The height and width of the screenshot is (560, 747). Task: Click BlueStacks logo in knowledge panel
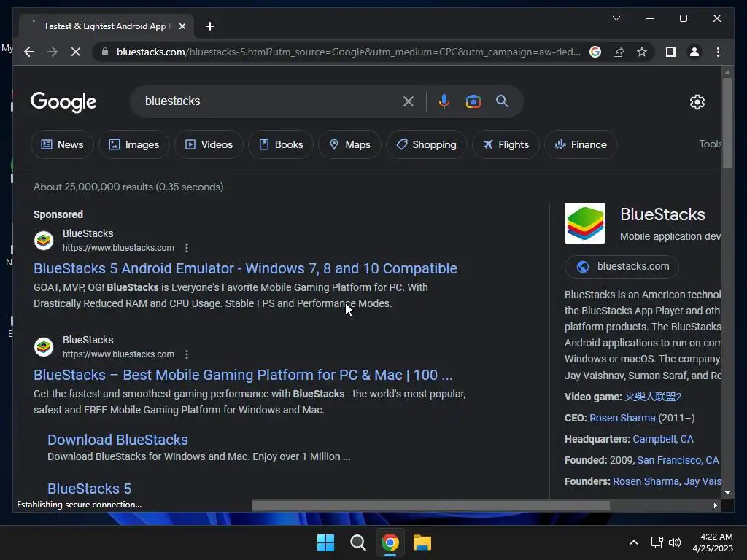[585, 223]
